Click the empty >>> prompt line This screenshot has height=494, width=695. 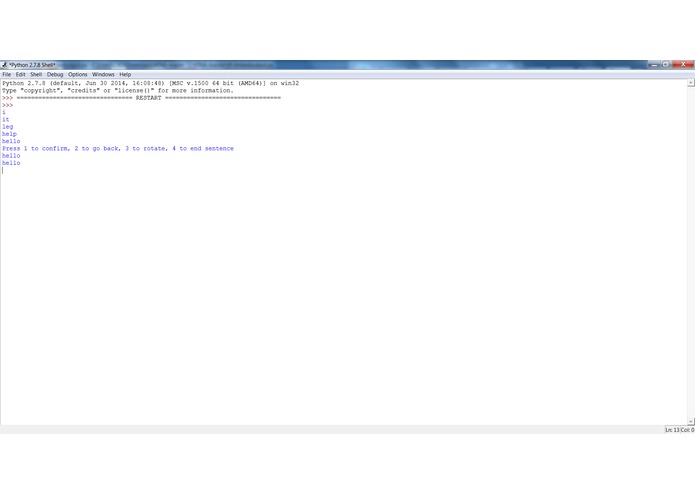(x=8, y=105)
